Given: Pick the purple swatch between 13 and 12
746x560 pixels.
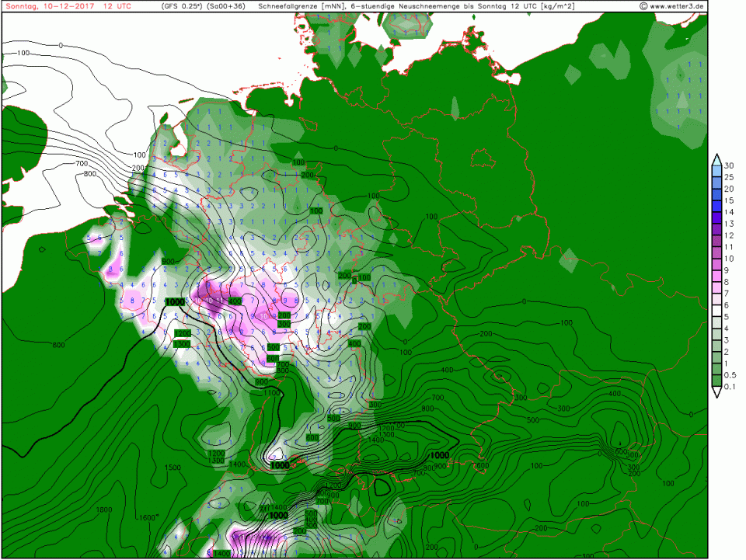Looking at the screenshot, I should (716, 229).
